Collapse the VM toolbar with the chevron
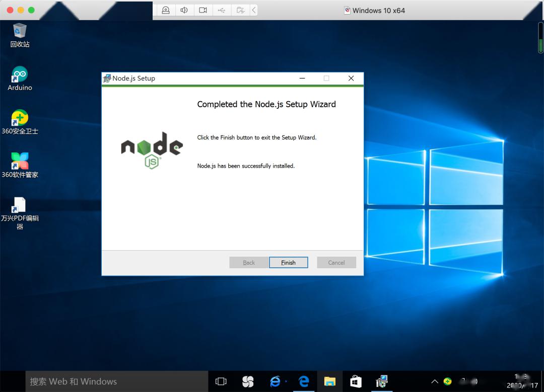 pos(254,10)
